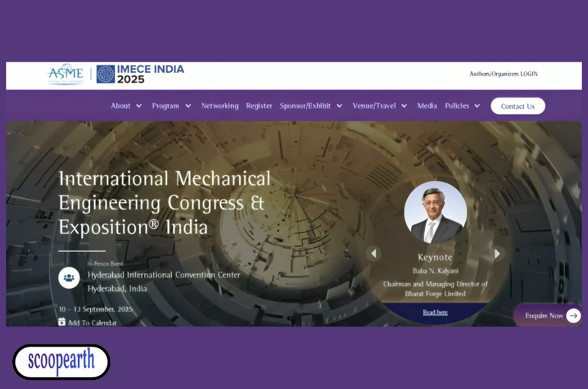
Task: Click the Bharat Forge Limited text
Action: tap(435, 293)
